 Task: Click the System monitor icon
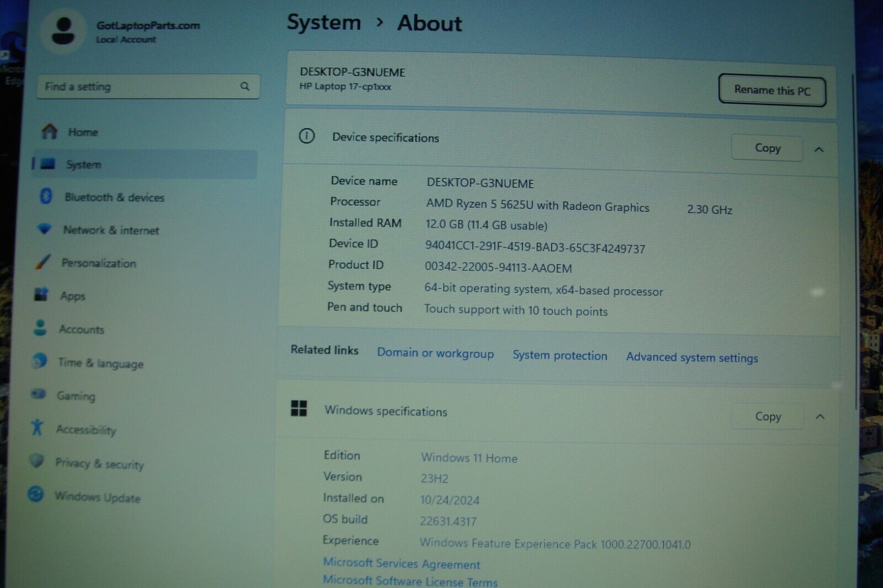click(x=48, y=164)
